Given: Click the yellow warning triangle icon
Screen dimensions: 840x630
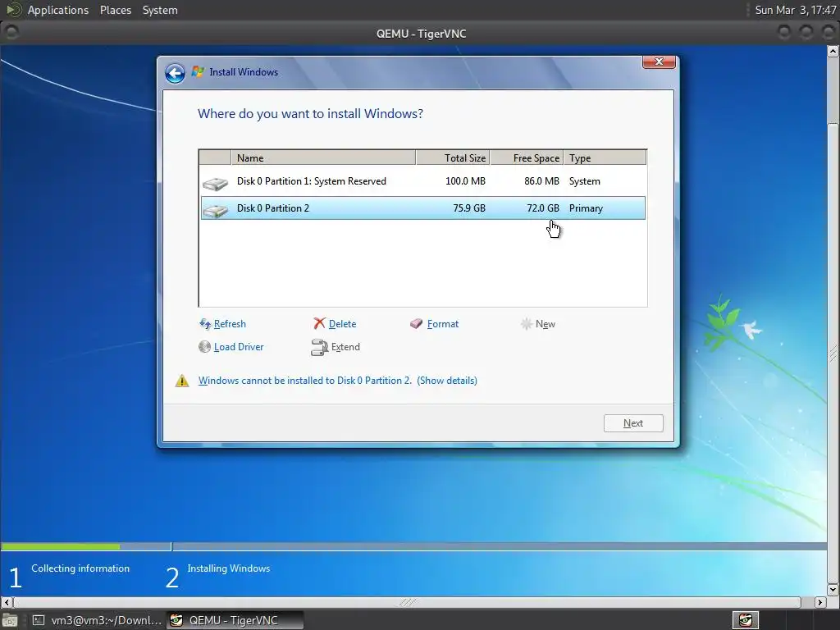Looking at the screenshot, I should (182, 381).
